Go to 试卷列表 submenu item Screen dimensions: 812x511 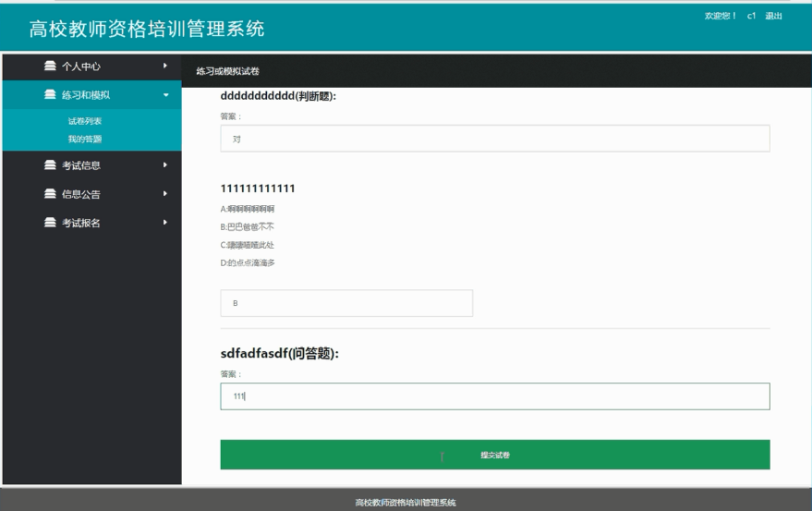85,121
